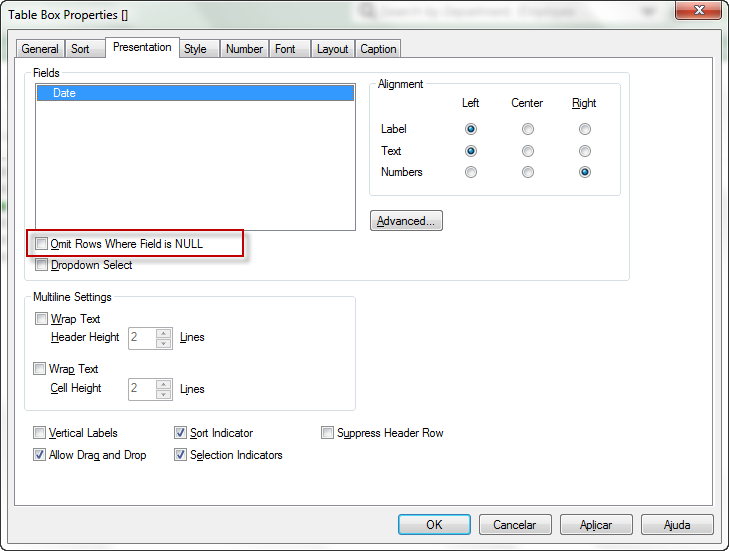Enable Wrap Text for header
The image size is (729, 551).
tap(41, 319)
